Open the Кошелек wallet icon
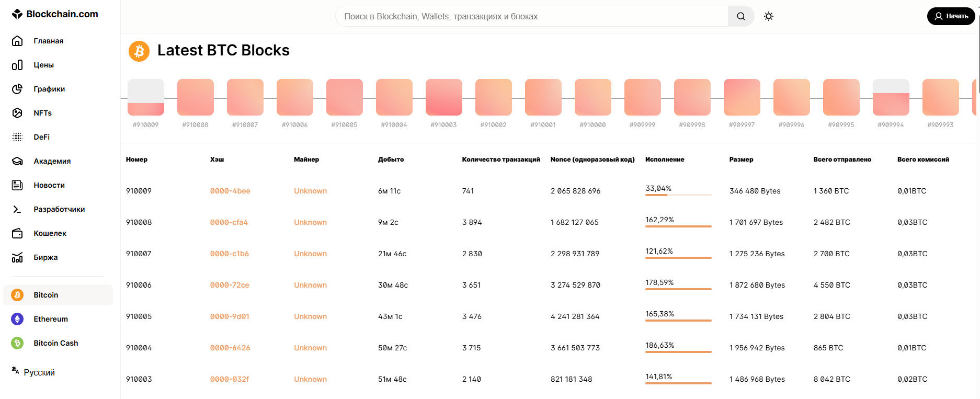 pyautogui.click(x=17, y=233)
